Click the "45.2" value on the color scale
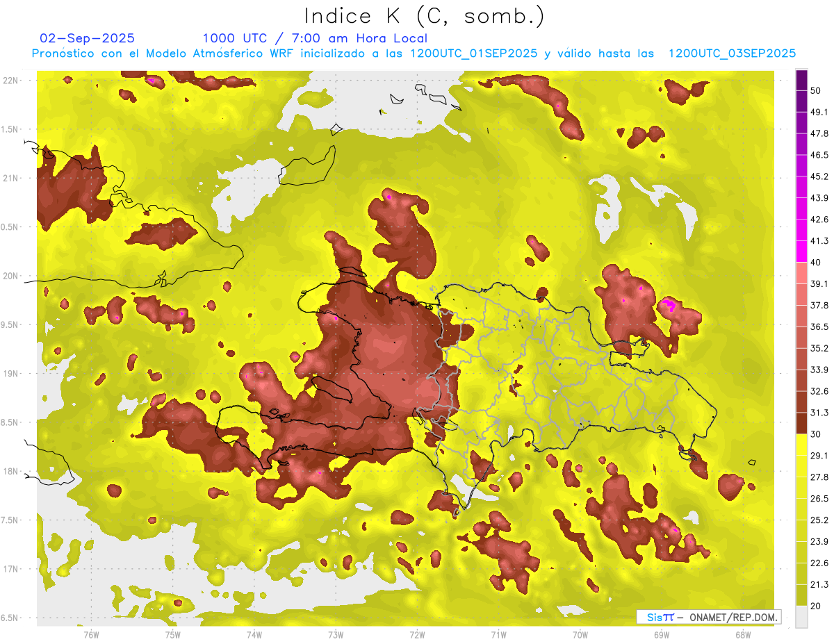Screen dimensions: 834x644 coord(820,176)
